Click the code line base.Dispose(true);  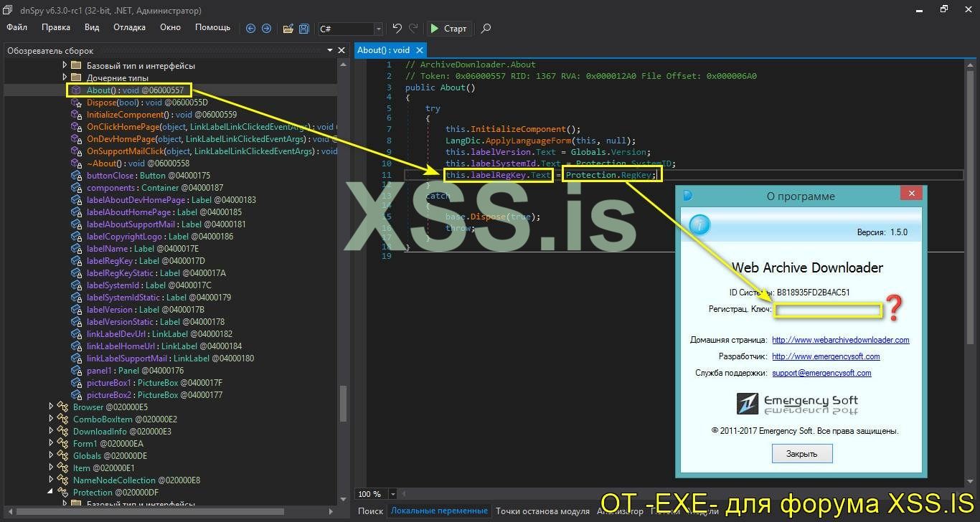pos(493,217)
